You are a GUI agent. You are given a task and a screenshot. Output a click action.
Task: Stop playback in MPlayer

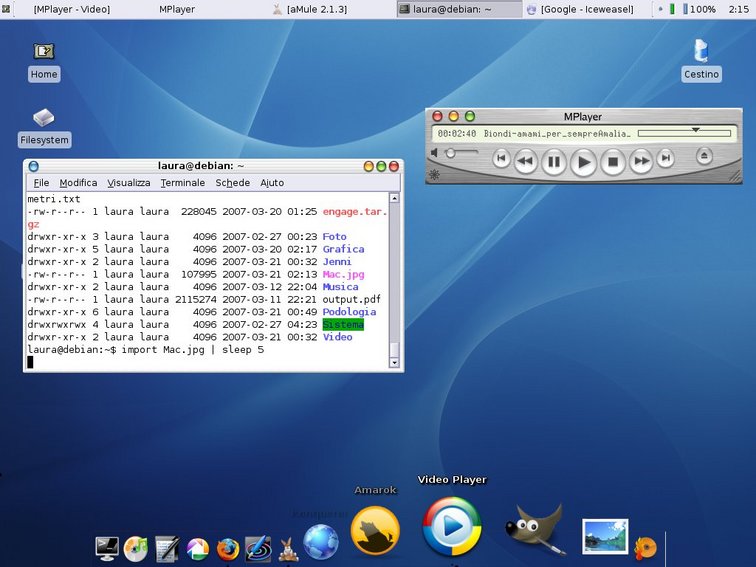tap(613, 162)
